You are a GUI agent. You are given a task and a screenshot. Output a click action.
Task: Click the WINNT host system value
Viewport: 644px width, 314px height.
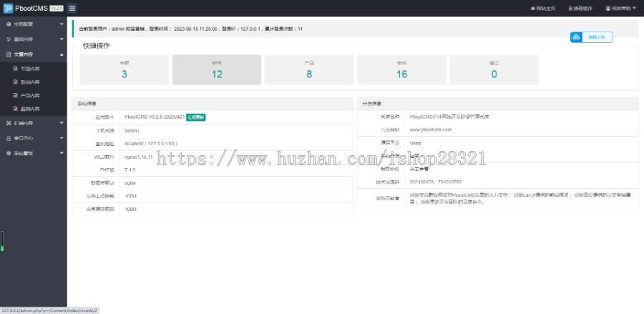(132, 130)
